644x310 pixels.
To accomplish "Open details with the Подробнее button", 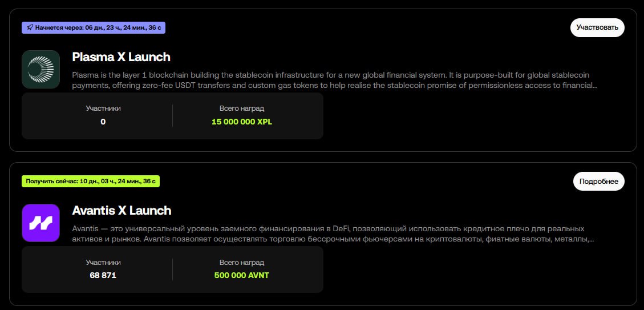I will [598, 181].
